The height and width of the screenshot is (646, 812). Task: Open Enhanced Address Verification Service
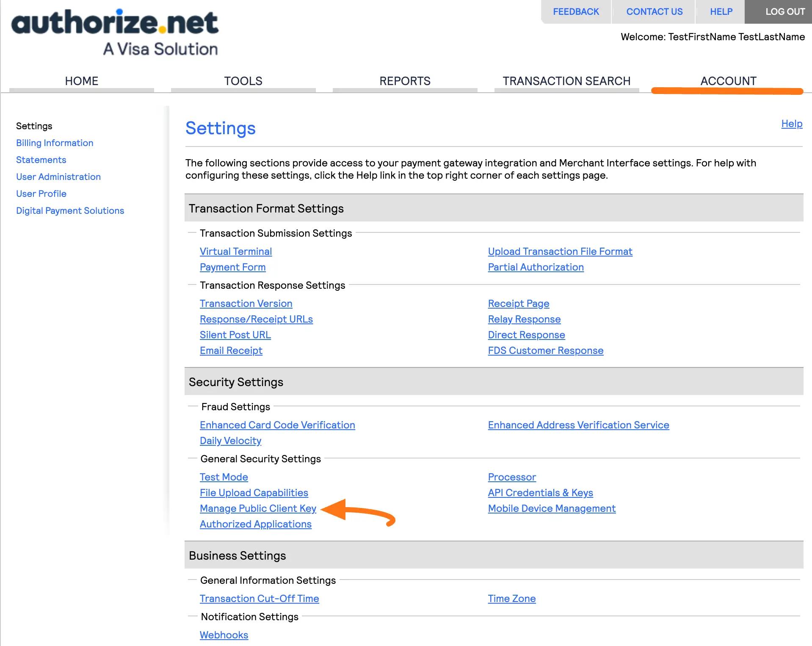coord(578,425)
